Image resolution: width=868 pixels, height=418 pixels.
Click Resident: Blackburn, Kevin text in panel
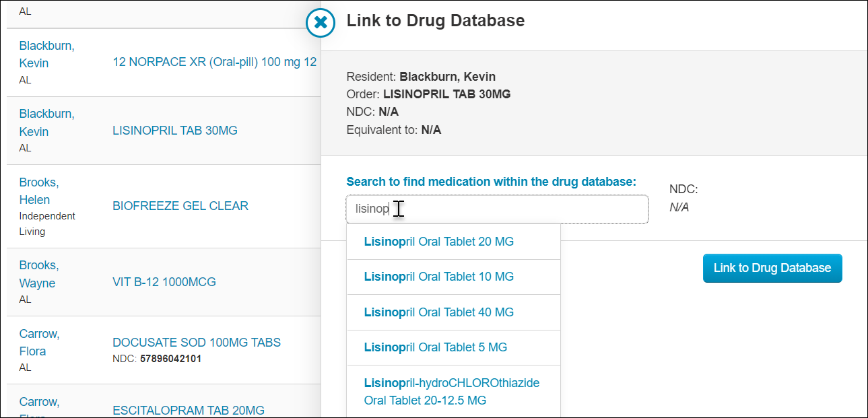click(x=421, y=77)
